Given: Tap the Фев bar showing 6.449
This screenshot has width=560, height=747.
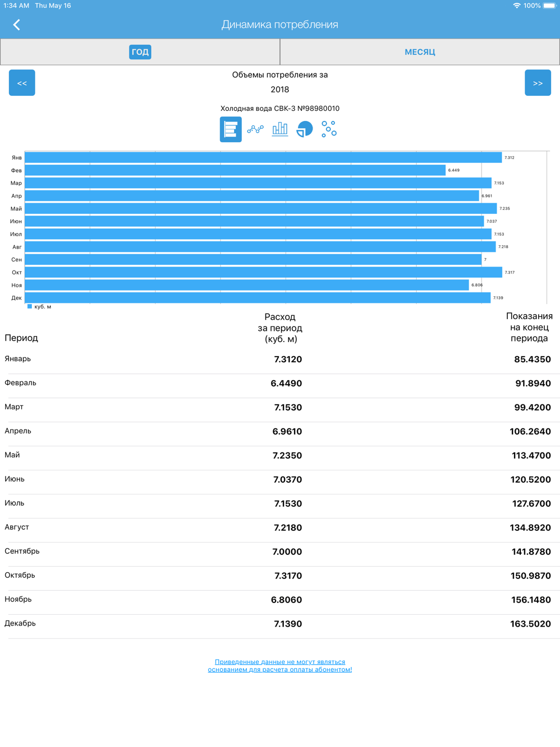Looking at the screenshot, I should pos(235,170).
